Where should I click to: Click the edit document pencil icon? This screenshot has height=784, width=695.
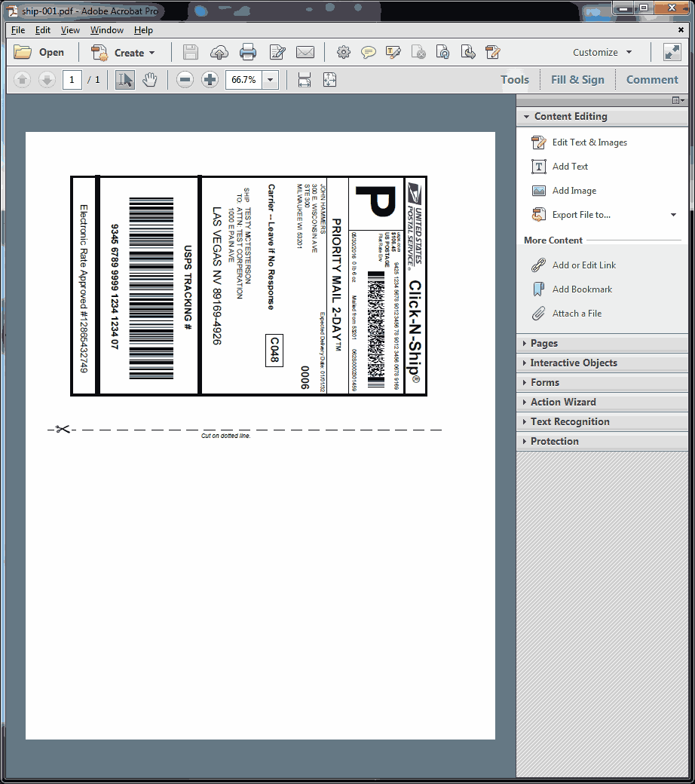tap(493, 52)
